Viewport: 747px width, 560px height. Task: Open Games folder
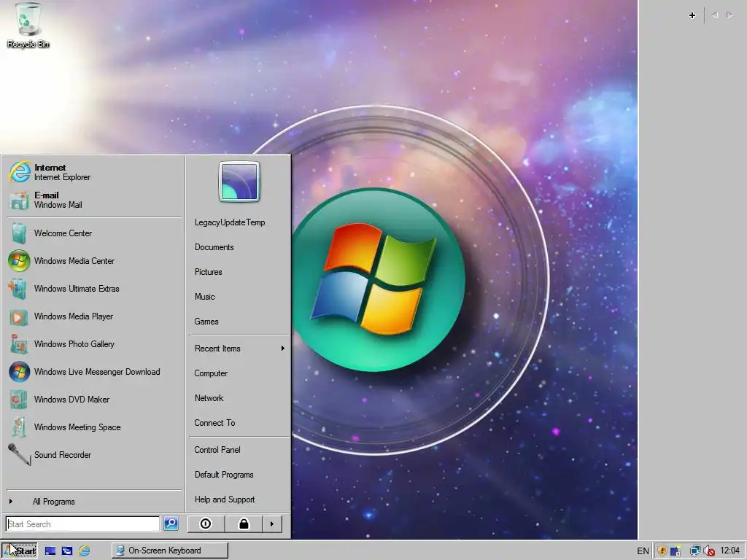pos(239,322)
